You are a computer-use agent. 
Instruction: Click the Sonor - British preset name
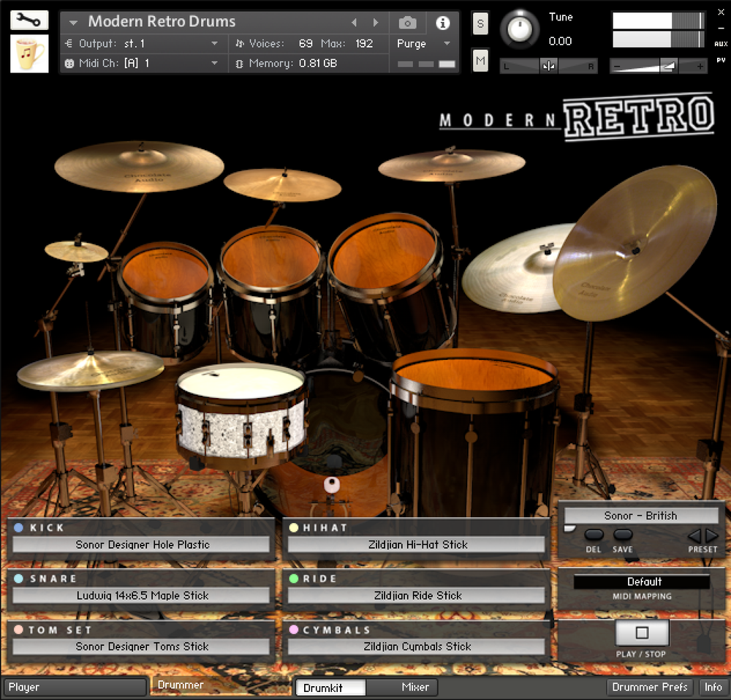coord(641,516)
